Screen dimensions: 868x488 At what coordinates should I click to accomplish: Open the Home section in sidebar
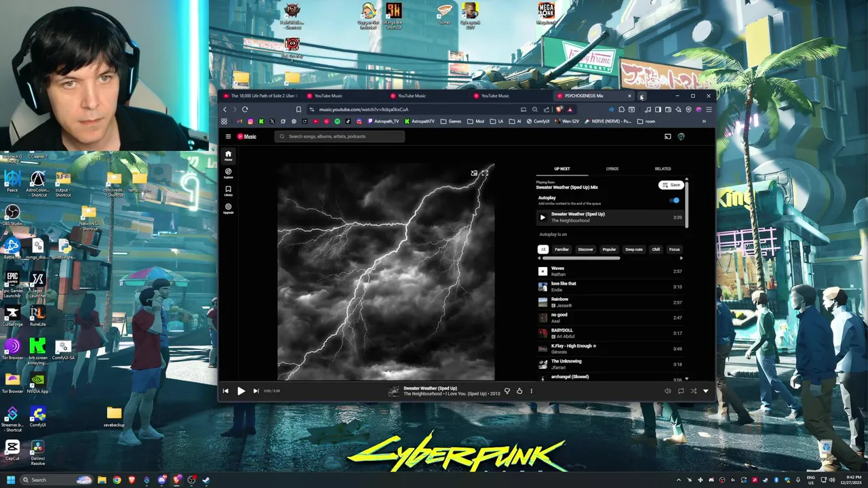pos(228,155)
